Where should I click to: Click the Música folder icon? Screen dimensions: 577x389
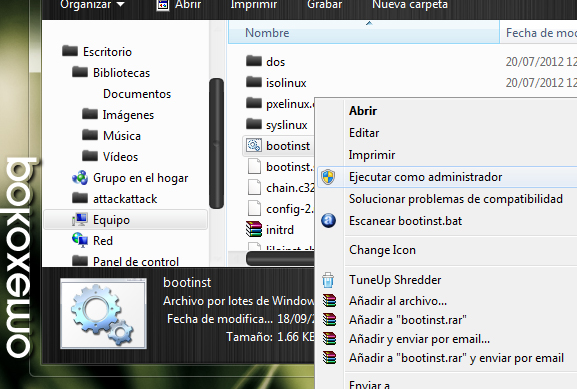point(90,135)
